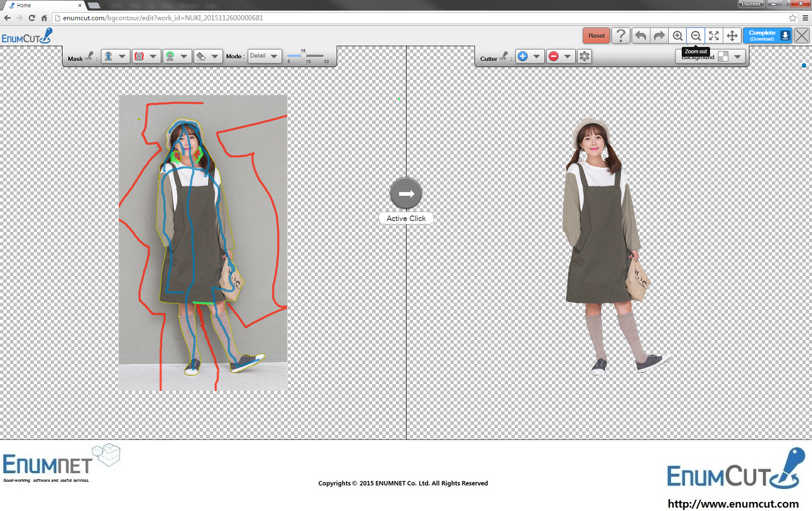812x511 pixels.
Task: Open cutter settings gear
Action: click(585, 56)
